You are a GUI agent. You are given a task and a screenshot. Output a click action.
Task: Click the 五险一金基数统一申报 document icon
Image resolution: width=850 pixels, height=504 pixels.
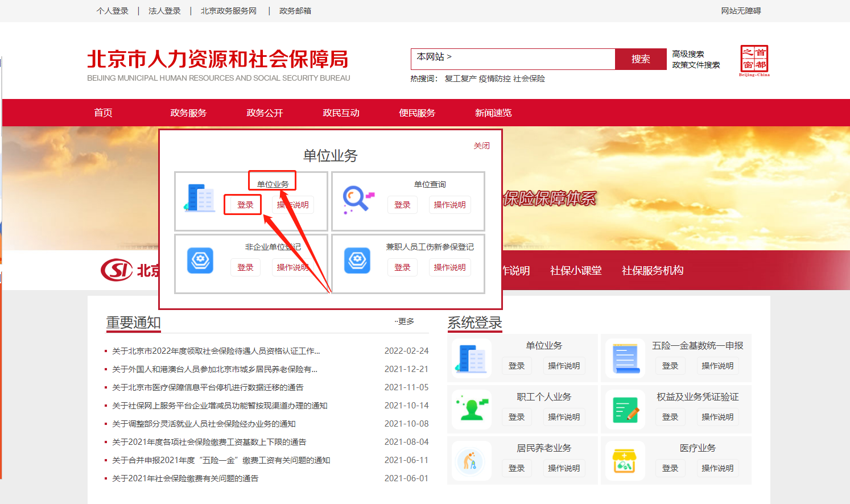(625, 358)
